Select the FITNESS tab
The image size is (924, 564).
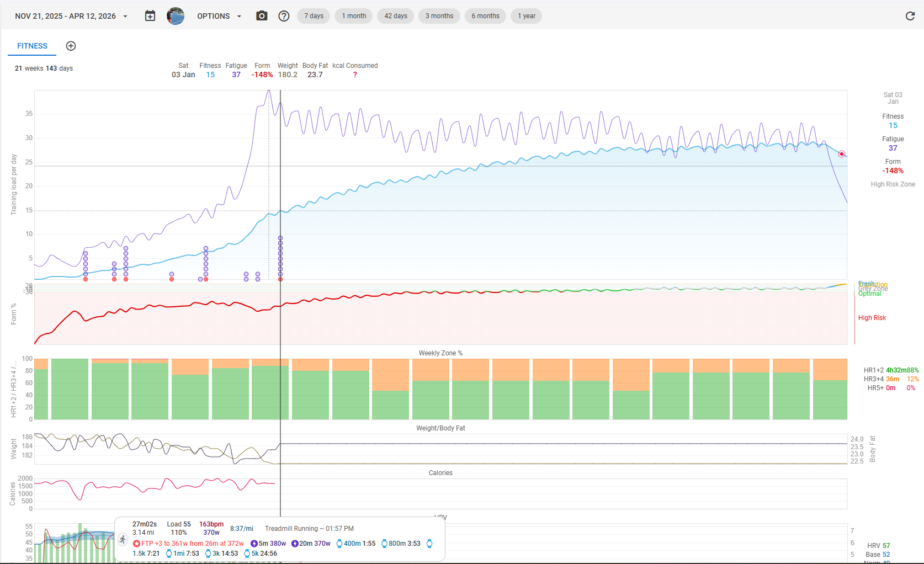click(x=32, y=46)
